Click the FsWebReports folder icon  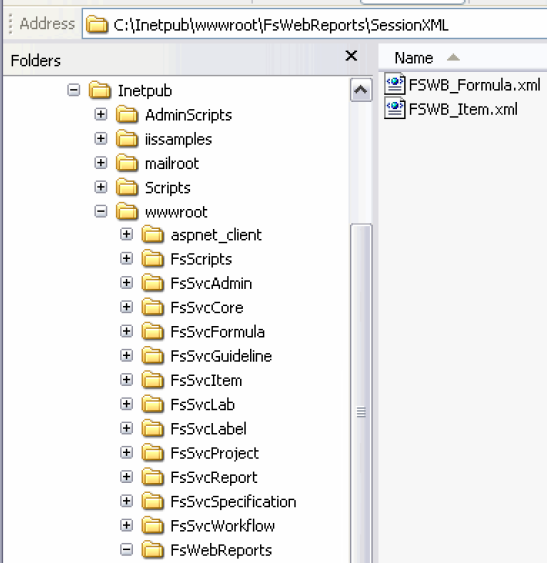tap(153, 549)
